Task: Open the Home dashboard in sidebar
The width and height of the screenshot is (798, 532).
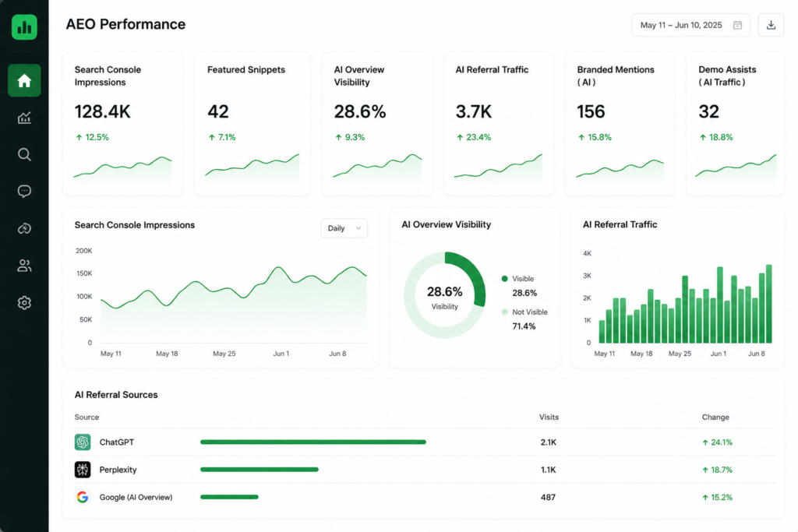Action: (24, 80)
